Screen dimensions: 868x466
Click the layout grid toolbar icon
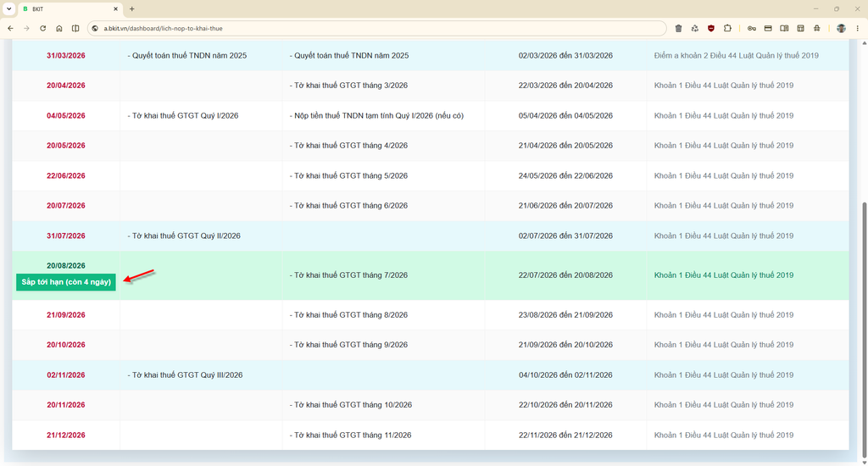click(800, 28)
